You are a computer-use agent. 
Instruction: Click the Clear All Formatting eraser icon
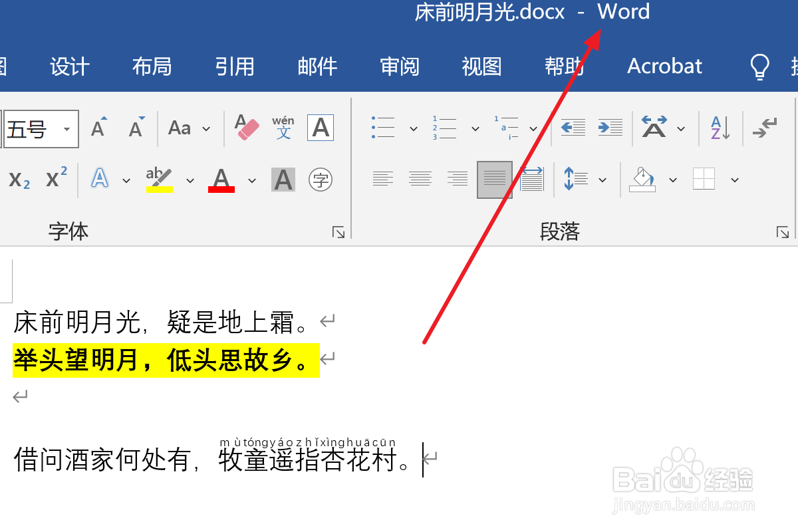tap(247, 126)
